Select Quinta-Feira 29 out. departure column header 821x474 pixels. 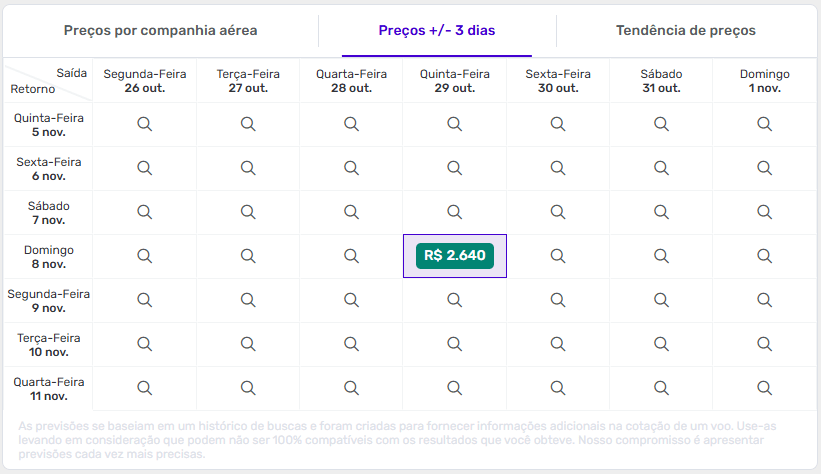454,81
